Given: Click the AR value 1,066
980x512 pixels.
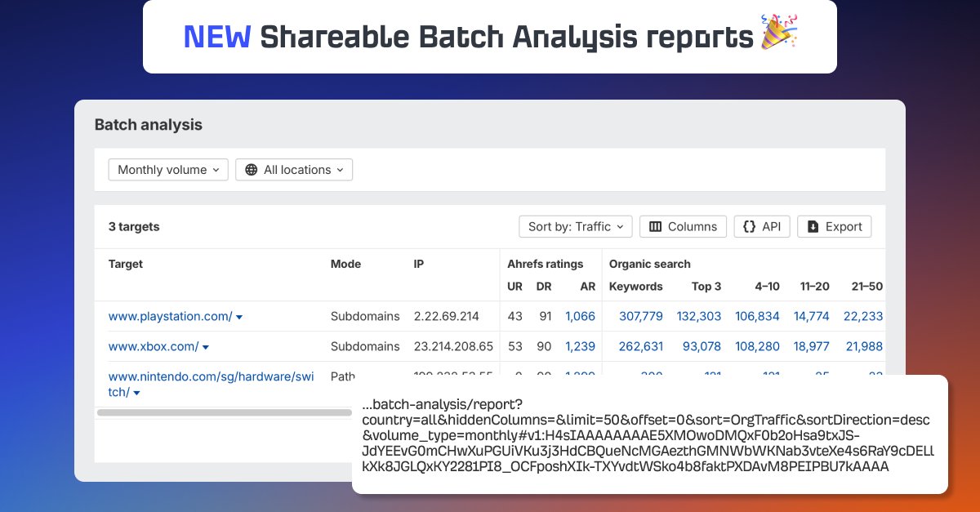Looking at the screenshot, I should pyautogui.click(x=580, y=316).
